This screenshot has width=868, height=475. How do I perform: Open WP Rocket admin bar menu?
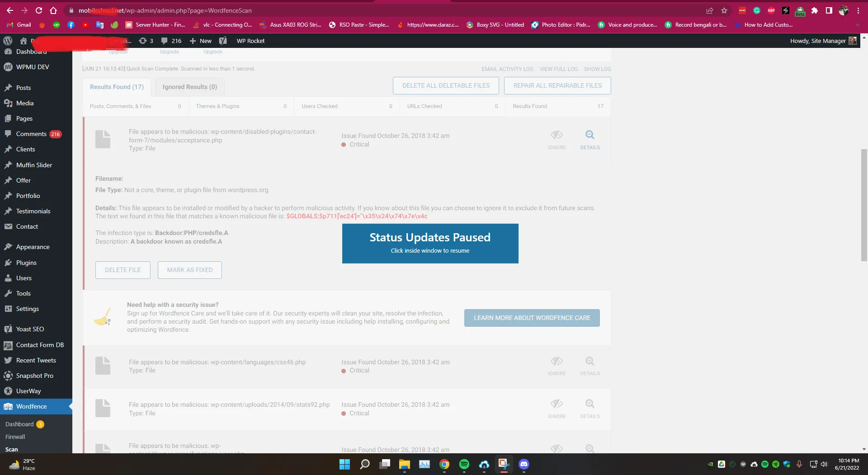[x=250, y=41]
